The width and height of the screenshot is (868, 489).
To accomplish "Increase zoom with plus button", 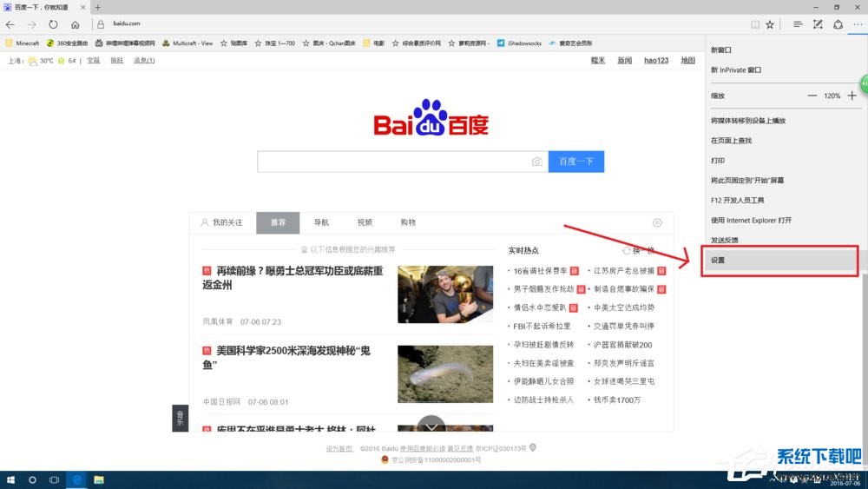I will point(852,96).
